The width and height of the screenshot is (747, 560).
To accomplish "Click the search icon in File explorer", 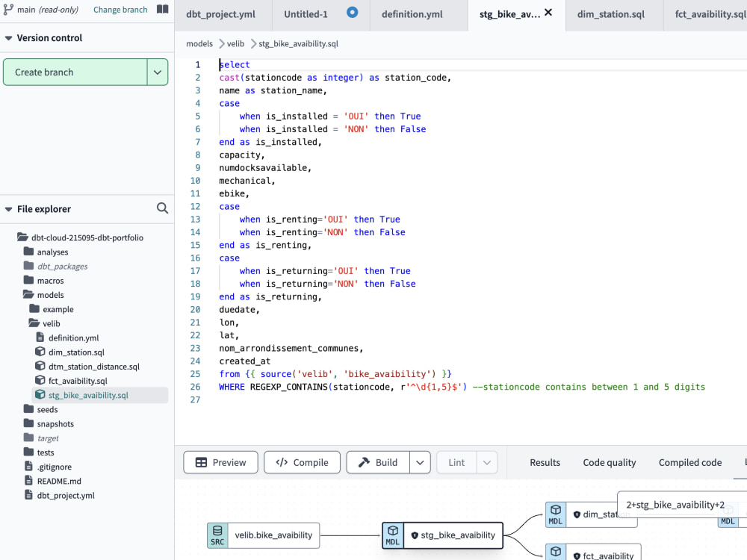I will [x=162, y=208].
